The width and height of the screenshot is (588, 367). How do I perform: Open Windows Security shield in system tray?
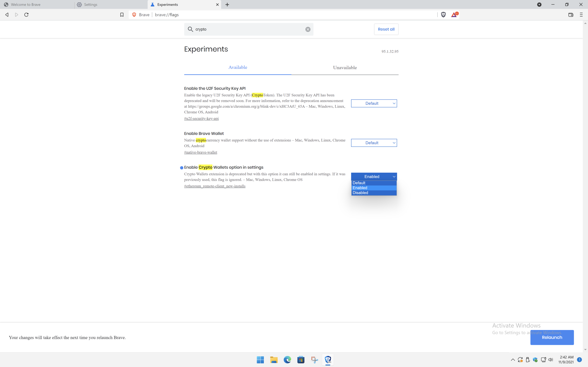coord(535,360)
